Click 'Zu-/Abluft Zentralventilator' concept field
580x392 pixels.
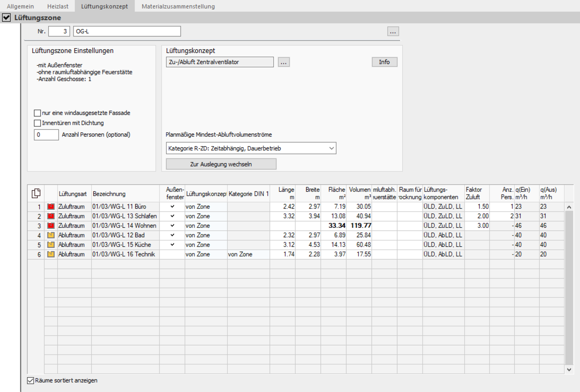[219, 62]
